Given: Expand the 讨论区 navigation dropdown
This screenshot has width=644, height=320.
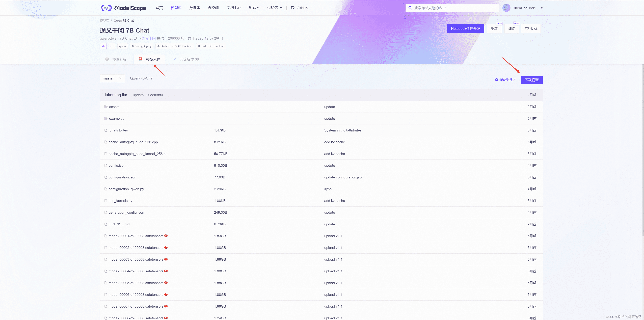Looking at the screenshot, I should [x=275, y=8].
